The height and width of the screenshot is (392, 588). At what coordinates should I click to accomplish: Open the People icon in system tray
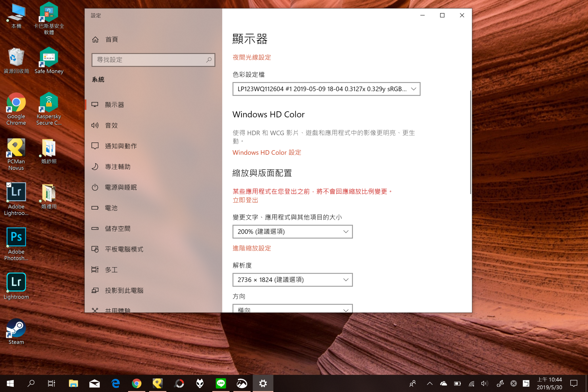click(413, 383)
